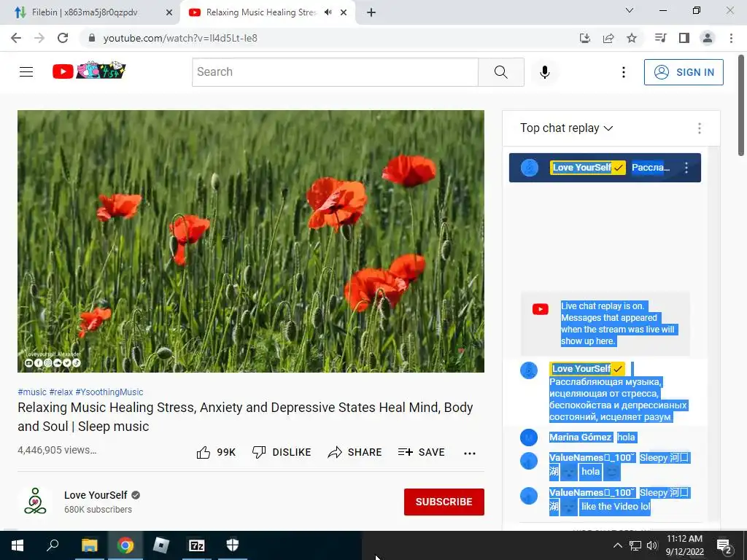The image size is (747, 560).
Task: Open the SHARE arrow option
Action: 355,452
